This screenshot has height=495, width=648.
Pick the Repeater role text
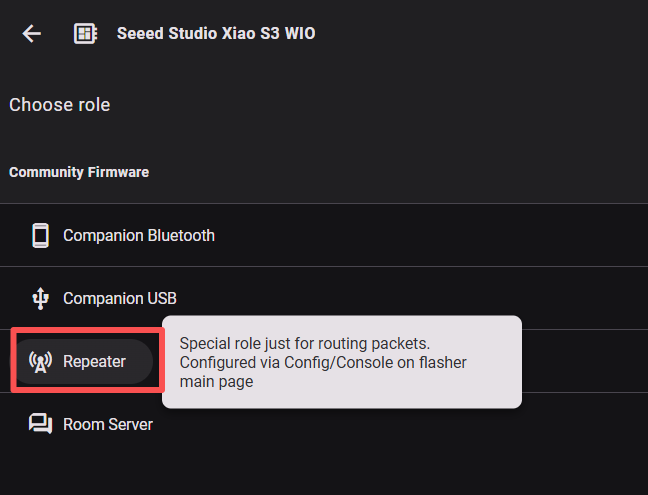[x=94, y=361]
